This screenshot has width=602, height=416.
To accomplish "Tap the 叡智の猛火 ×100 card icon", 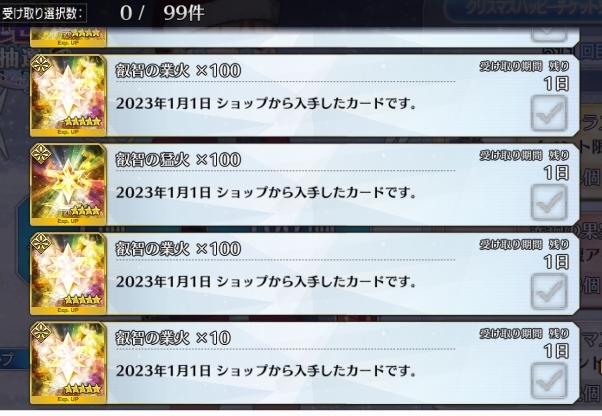I will point(68,185).
